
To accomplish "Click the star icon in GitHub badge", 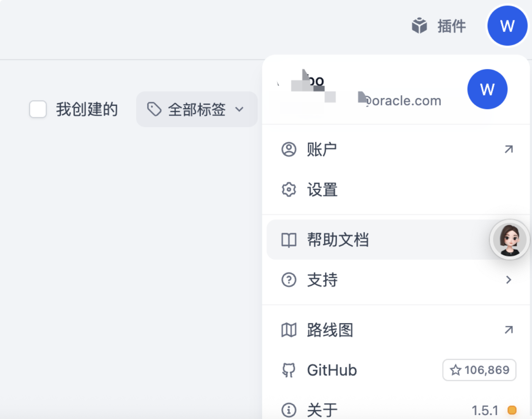I will [455, 370].
